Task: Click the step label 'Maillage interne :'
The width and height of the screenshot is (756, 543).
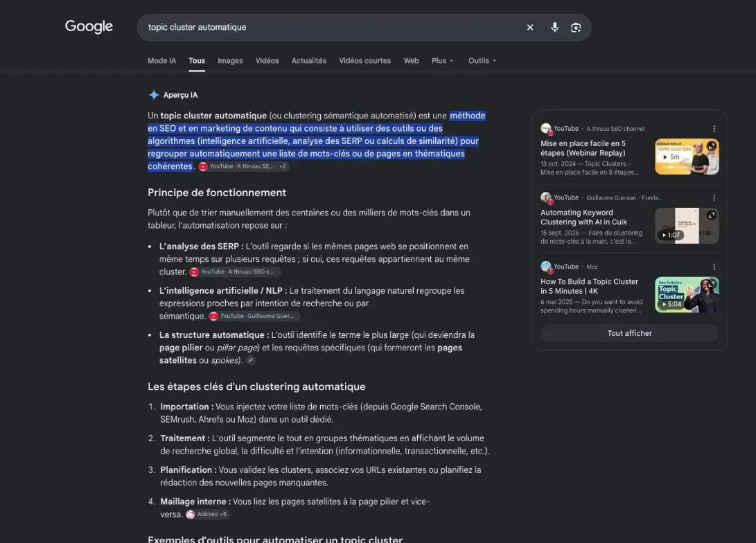Action: (195, 501)
